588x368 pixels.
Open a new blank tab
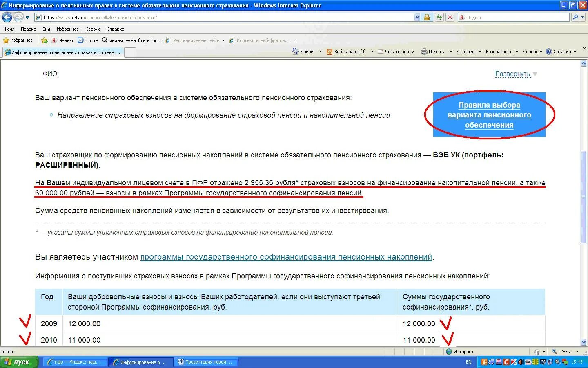click(x=130, y=52)
